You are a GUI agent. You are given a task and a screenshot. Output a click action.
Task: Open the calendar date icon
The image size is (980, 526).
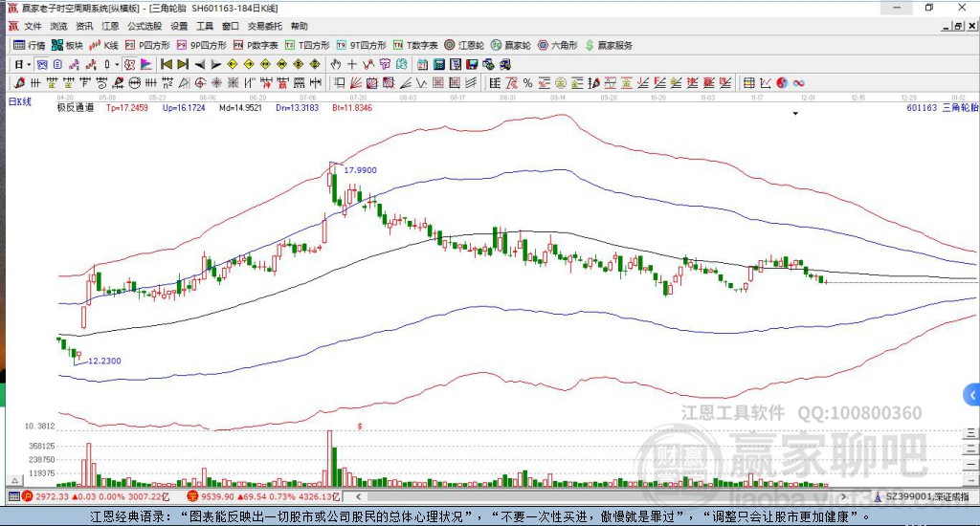click(422, 64)
